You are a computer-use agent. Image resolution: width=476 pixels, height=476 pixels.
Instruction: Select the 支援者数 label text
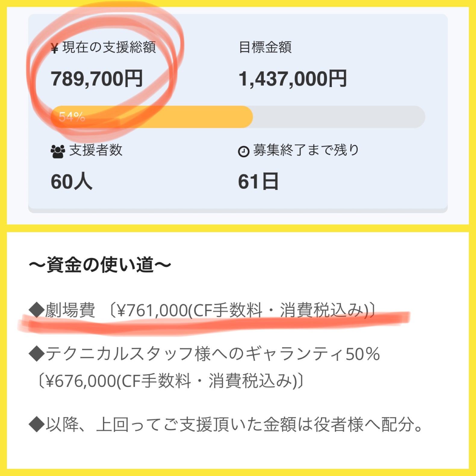click(x=96, y=150)
